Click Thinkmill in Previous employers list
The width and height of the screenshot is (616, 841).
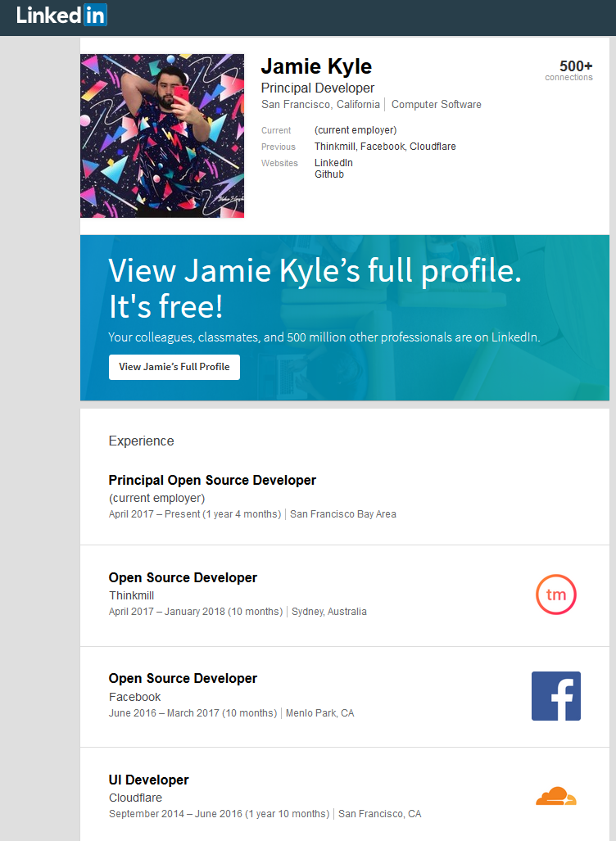(x=335, y=147)
